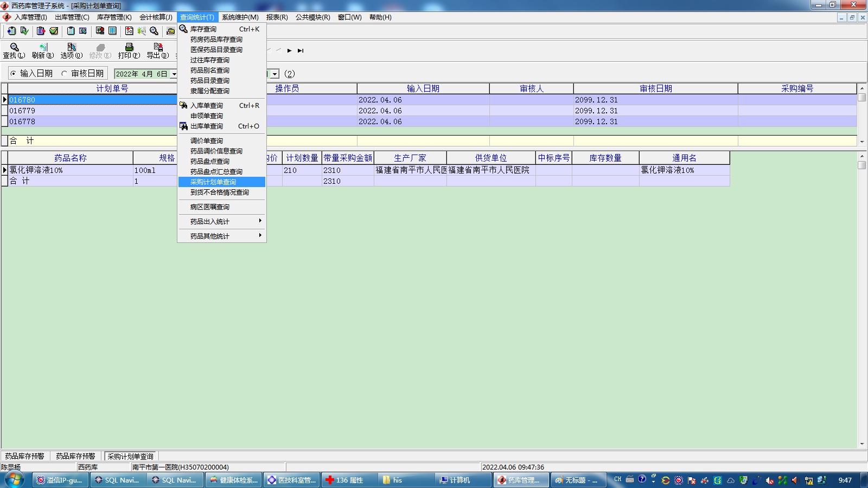Open the 入库管理(I) menu
The image size is (868, 488).
pyautogui.click(x=31, y=17)
